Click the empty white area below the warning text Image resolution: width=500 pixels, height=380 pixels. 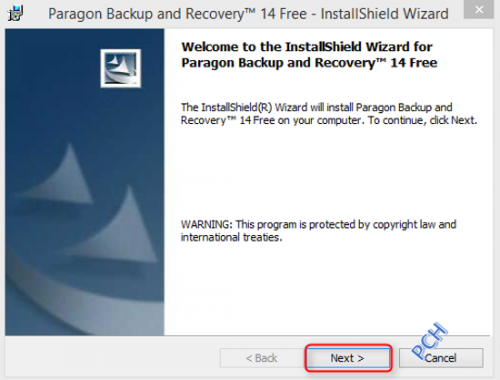coord(328,287)
